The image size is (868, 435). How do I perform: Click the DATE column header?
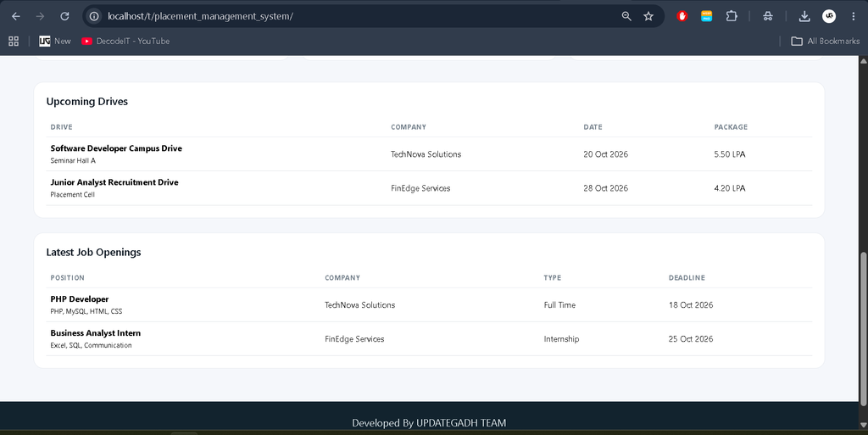593,126
